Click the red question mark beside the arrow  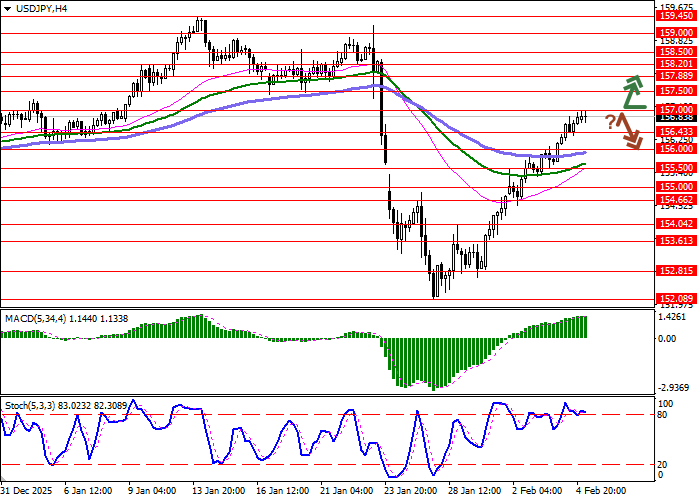[611, 122]
